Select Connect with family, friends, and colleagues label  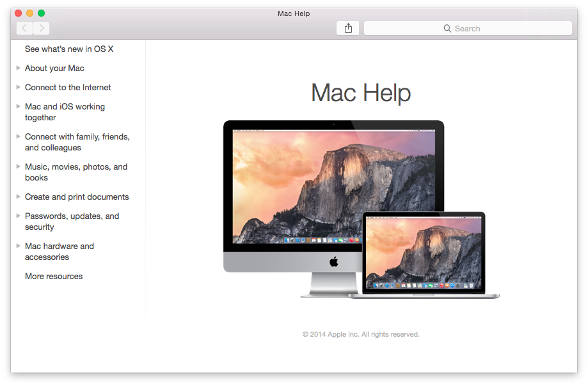coord(77,142)
